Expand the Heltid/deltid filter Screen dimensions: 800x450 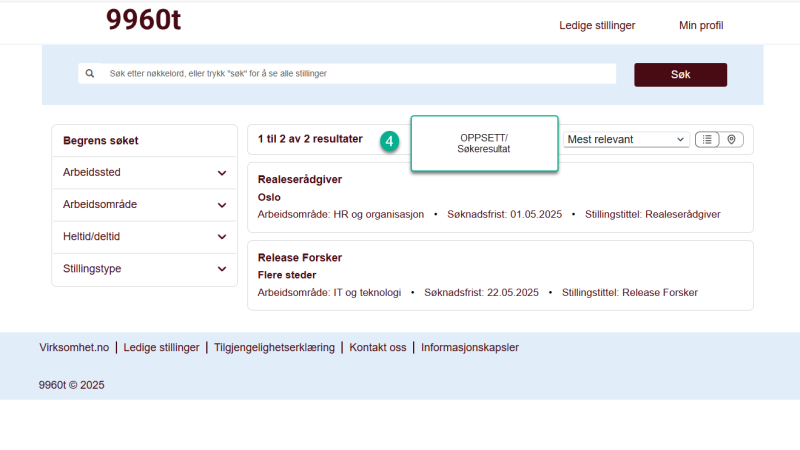(x=144, y=237)
